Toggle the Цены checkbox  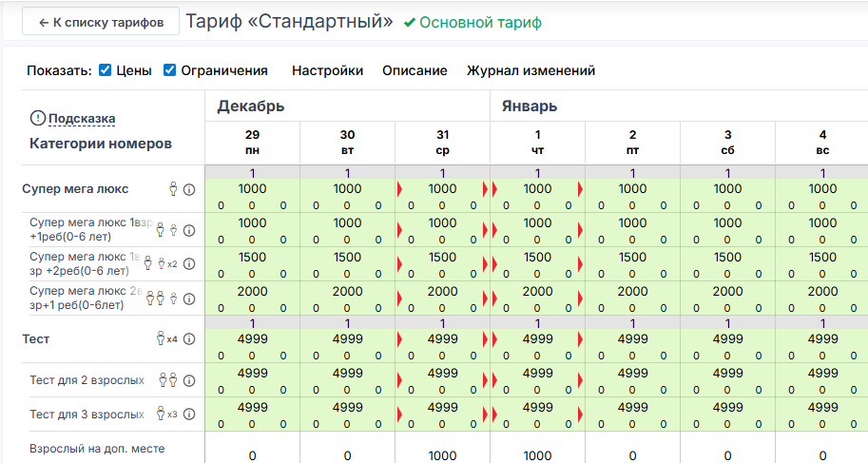pyautogui.click(x=106, y=70)
